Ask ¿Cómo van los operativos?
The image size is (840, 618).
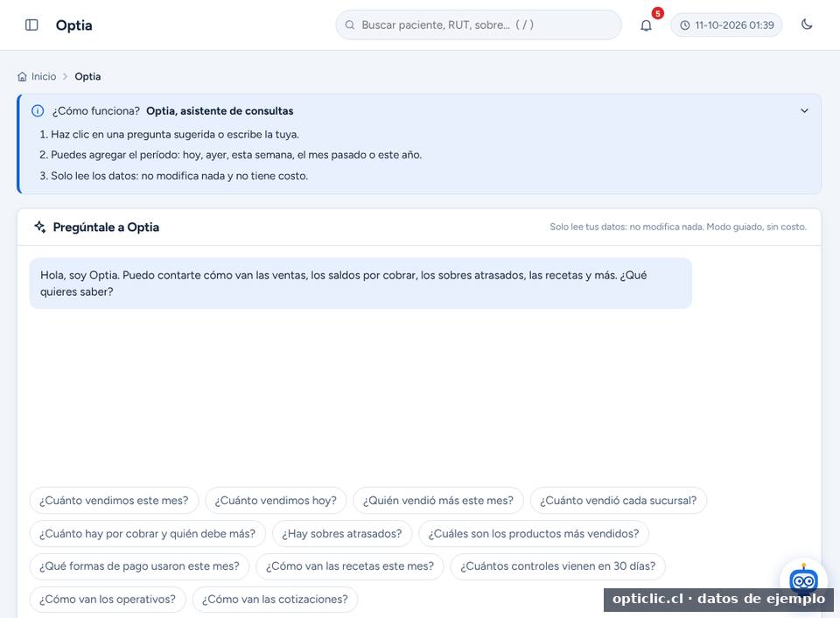108,600
